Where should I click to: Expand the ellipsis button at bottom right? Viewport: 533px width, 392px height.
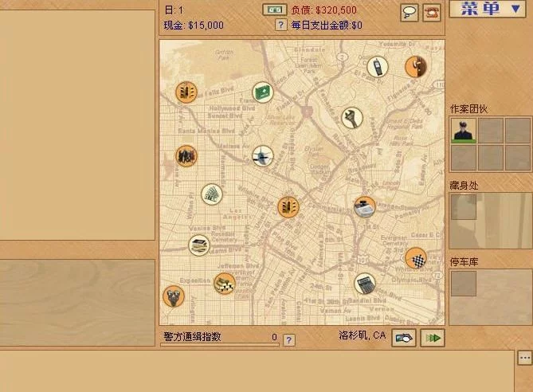[525, 357]
